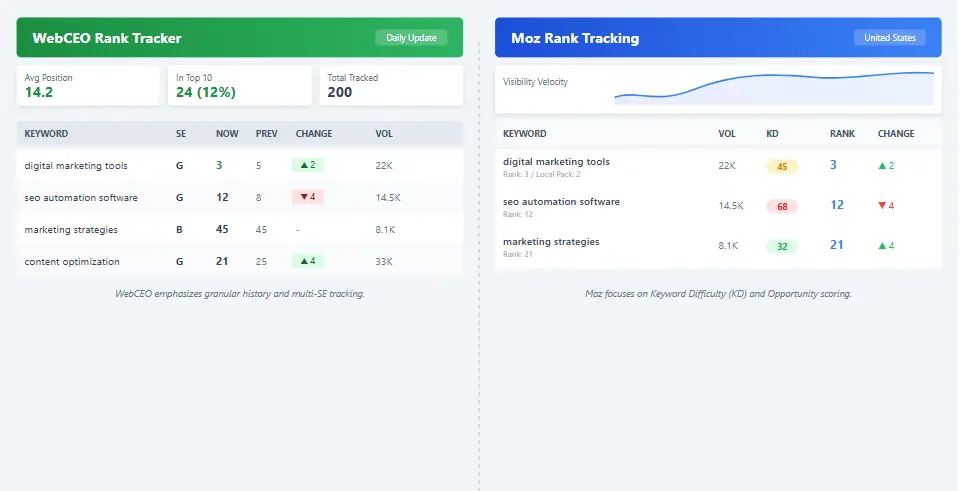Sort WebCEO table by CHANGE header
The image size is (961, 491).
314,134
